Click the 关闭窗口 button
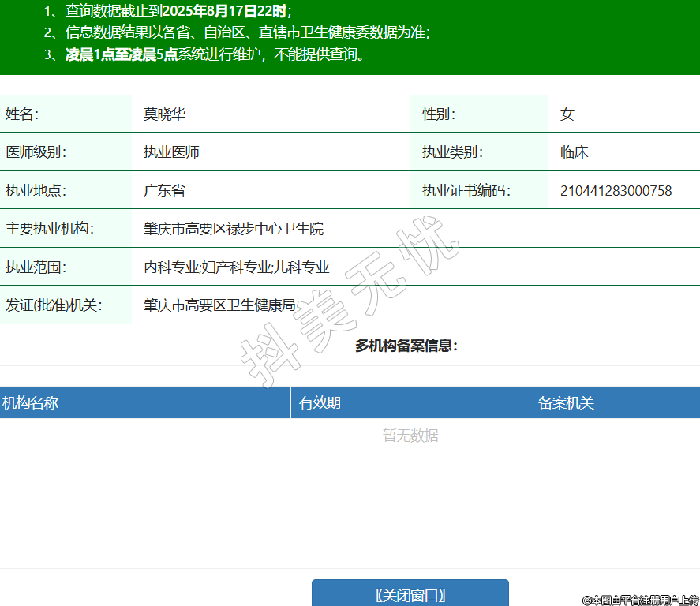Viewport: 700px width, 606px height. tap(410, 594)
